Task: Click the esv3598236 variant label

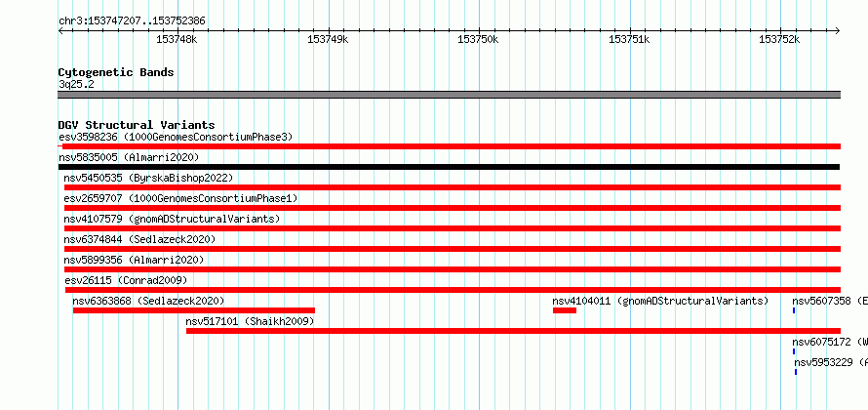Action: click(176, 137)
